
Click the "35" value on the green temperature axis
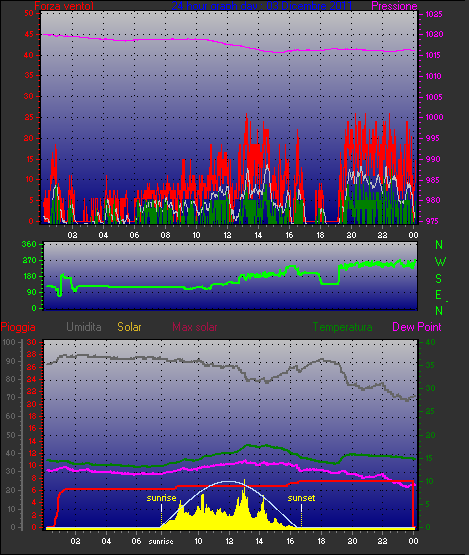430,365
